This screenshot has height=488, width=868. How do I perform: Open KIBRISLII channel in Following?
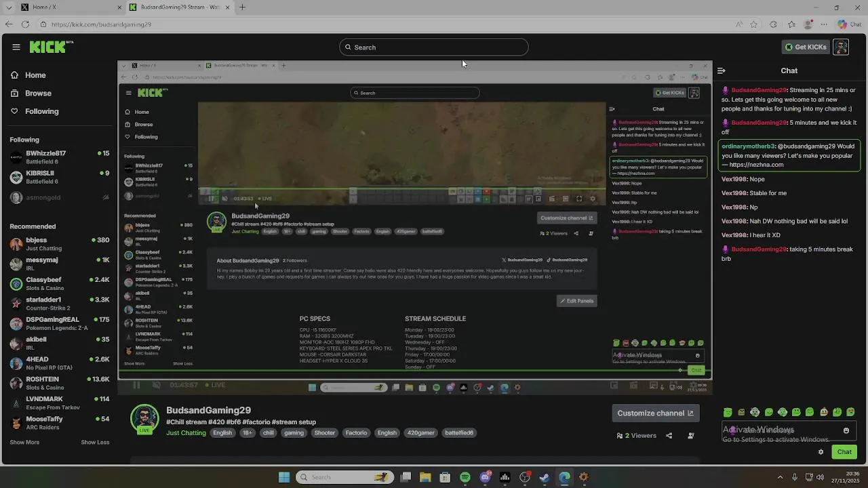click(x=60, y=177)
